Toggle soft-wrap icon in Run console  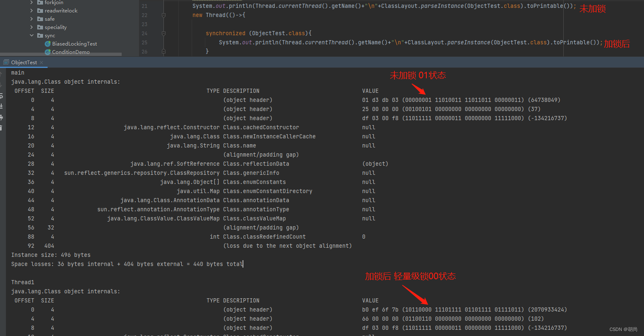tap(1, 96)
